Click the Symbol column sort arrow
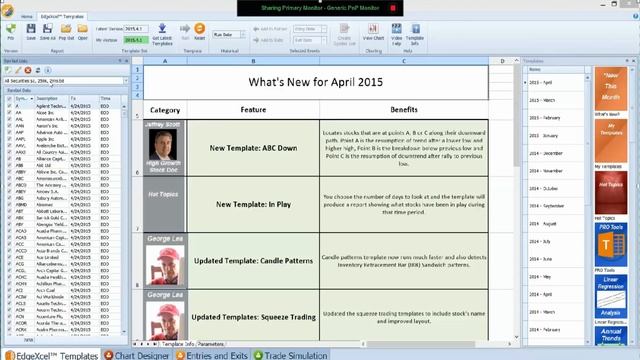640x360 pixels. tap(31, 99)
